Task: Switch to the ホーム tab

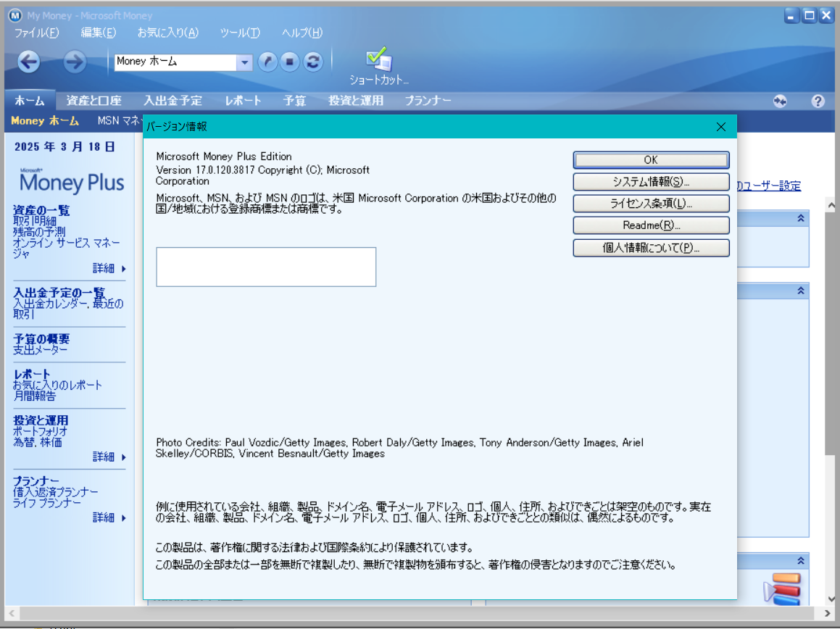Action: pyautogui.click(x=30, y=101)
